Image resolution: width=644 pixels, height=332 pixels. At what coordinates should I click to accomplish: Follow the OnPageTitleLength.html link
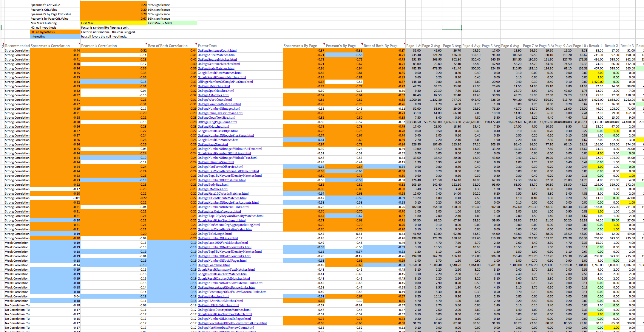click(x=214, y=234)
